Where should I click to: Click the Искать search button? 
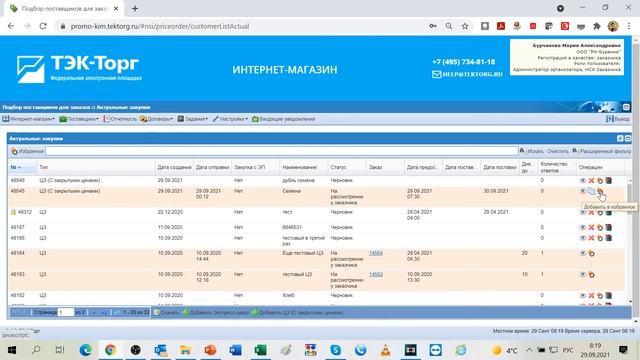coord(531,151)
